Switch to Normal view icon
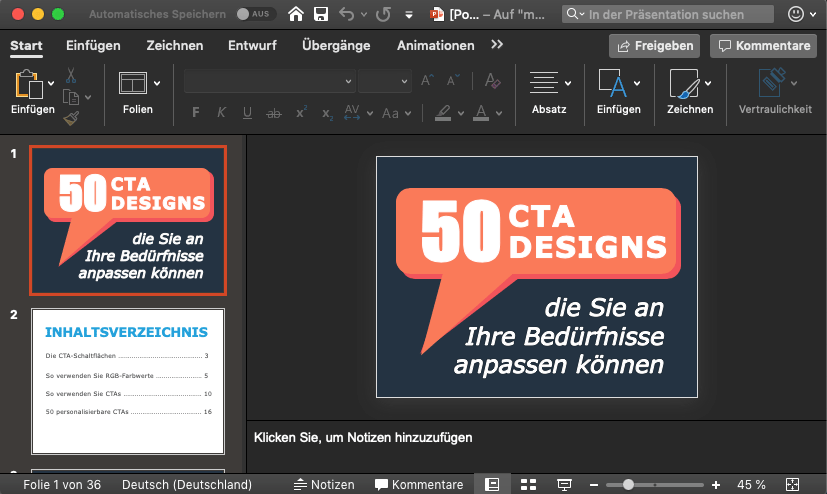 tap(492, 485)
